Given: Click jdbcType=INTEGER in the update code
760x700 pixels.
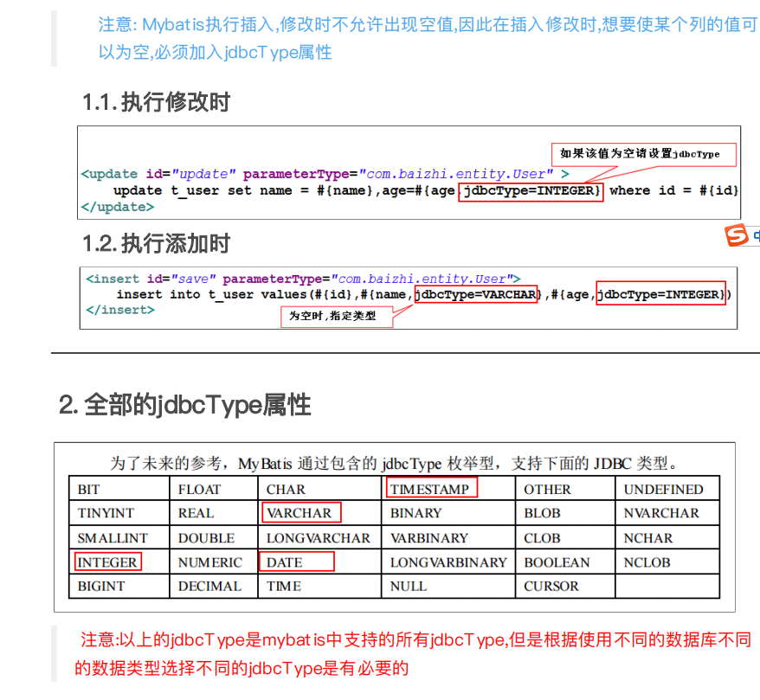Looking at the screenshot, I should [x=531, y=191].
